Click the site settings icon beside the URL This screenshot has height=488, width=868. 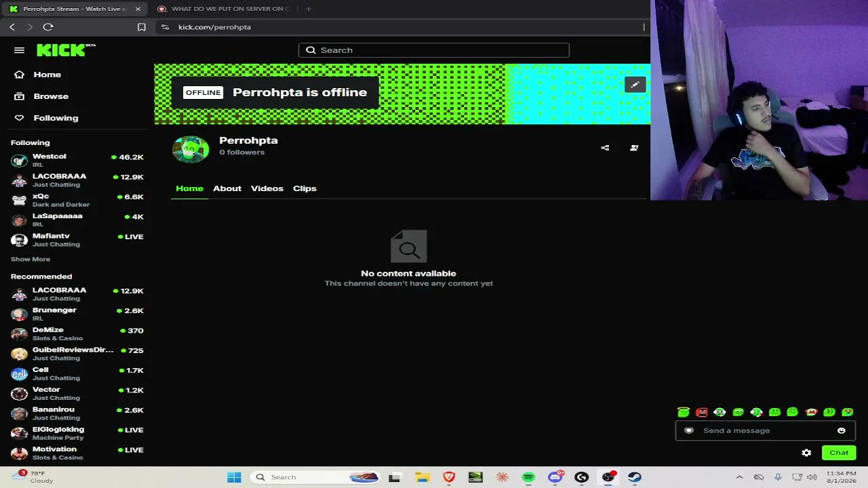click(165, 27)
